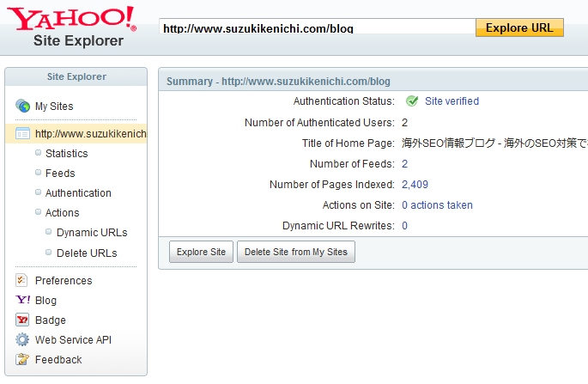Click the Number of Authenticated Users value
The image size is (588, 384).
(x=404, y=122)
